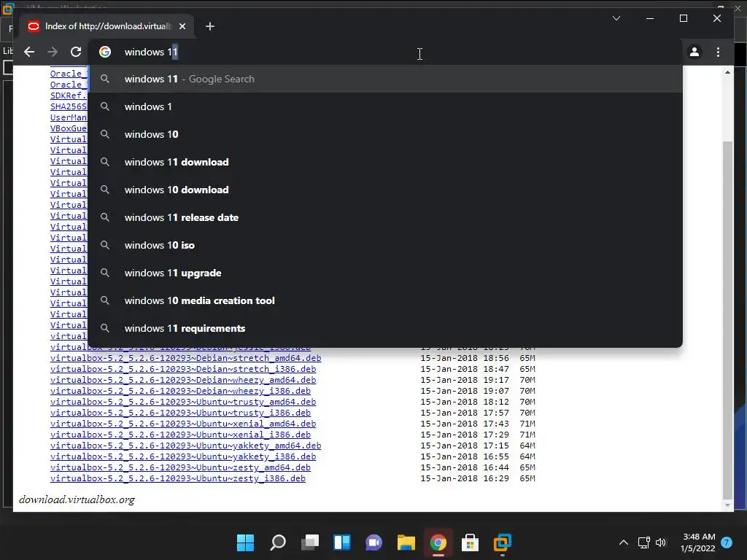Image resolution: width=747 pixels, height=560 pixels.
Task: Click VMware Workstation taskbar icon
Action: coord(502,542)
